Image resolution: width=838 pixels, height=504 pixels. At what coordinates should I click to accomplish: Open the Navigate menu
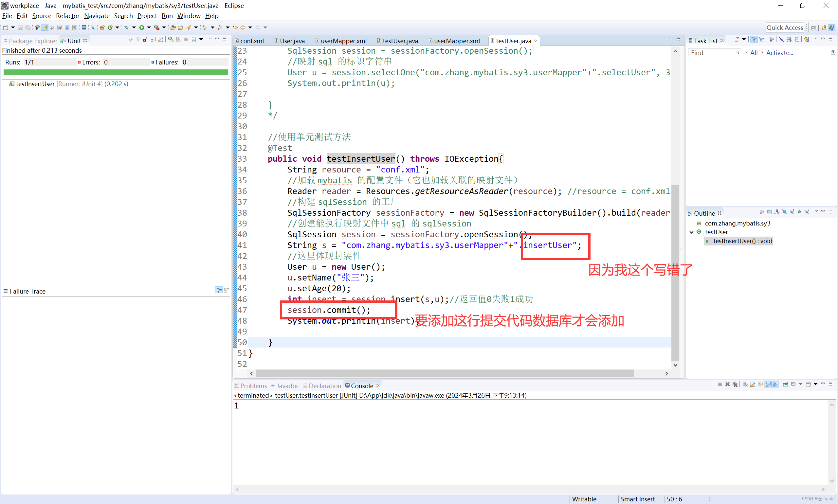(x=97, y=16)
